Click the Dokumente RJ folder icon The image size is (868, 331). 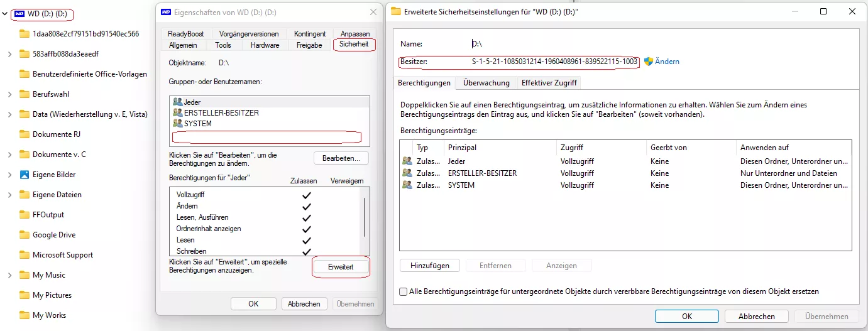point(25,134)
